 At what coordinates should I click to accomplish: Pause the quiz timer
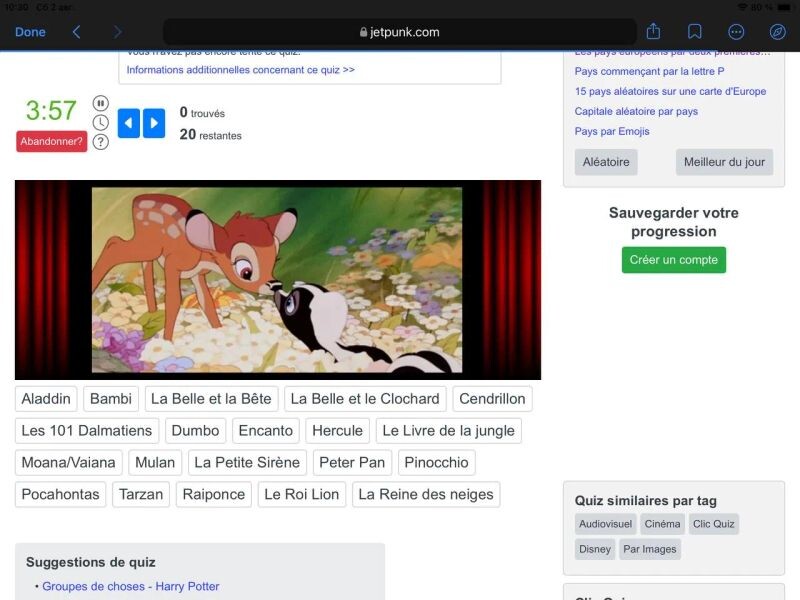point(101,103)
